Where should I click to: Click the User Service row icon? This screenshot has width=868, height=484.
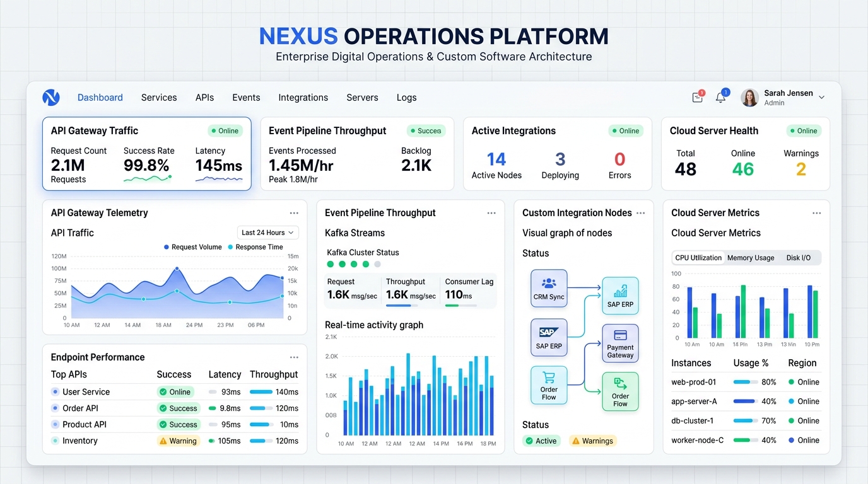pos(56,392)
